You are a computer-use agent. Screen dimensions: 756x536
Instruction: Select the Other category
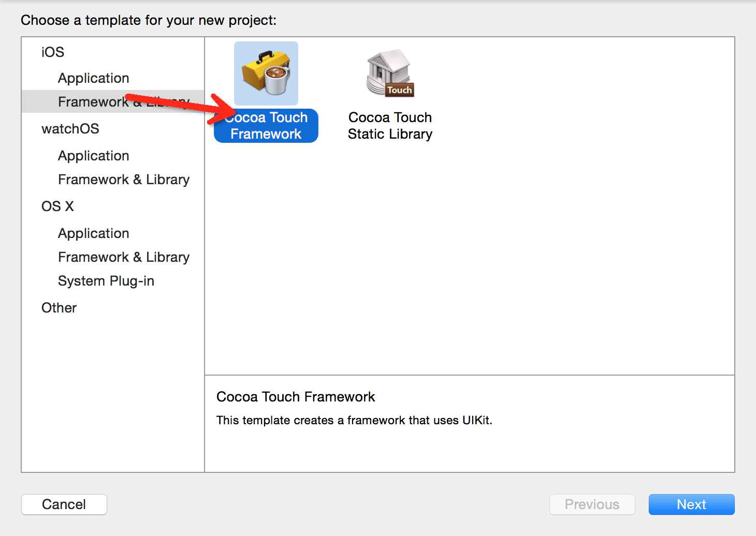[59, 308]
